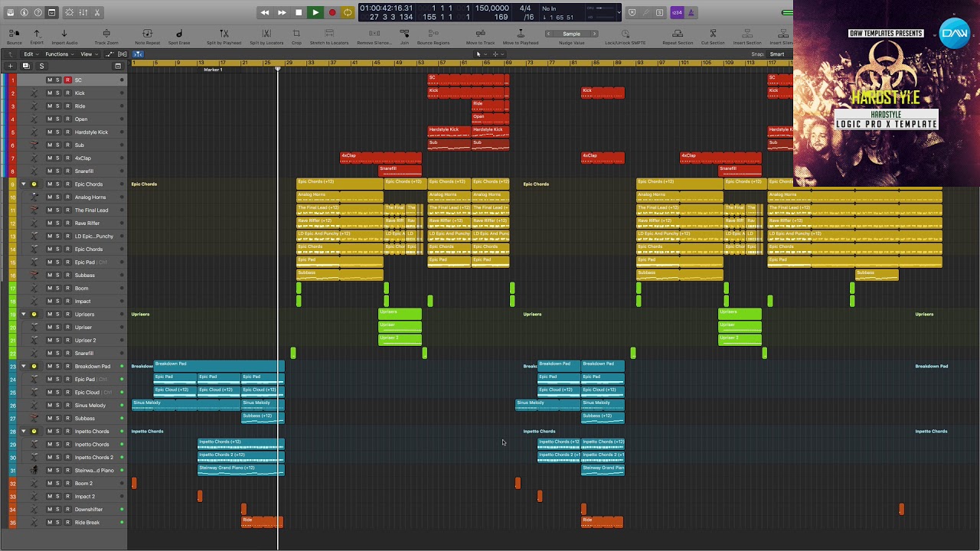Screen dimensions: 980x551
Task: Collapse the Epic Chords track stack
Action: (23, 184)
